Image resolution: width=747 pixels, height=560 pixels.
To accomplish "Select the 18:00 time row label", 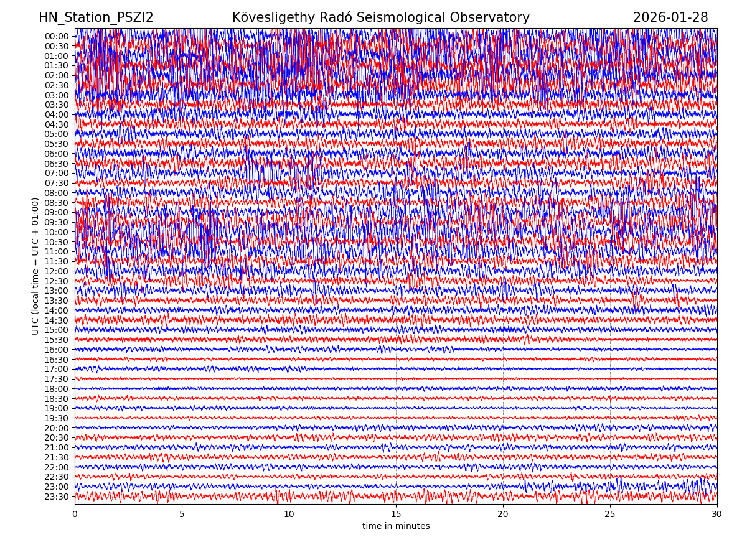I will [x=56, y=389].
